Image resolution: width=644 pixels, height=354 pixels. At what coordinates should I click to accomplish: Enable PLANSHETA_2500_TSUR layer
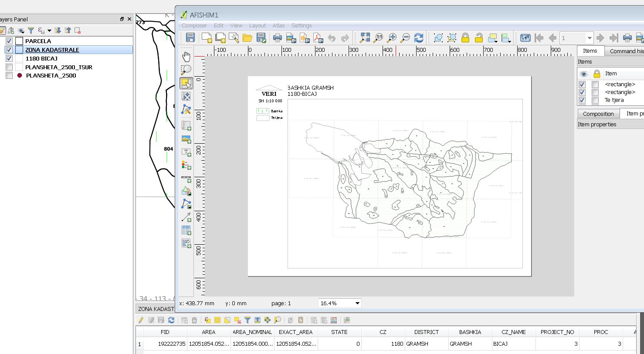point(9,67)
